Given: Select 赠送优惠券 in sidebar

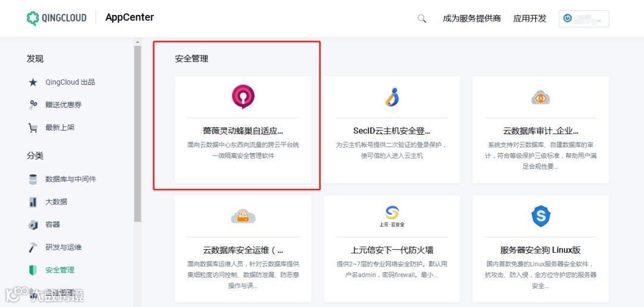Looking at the screenshot, I should (64, 105).
